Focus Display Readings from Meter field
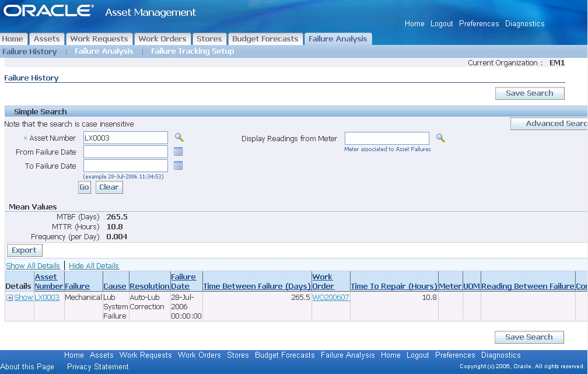 (x=387, y=138)
